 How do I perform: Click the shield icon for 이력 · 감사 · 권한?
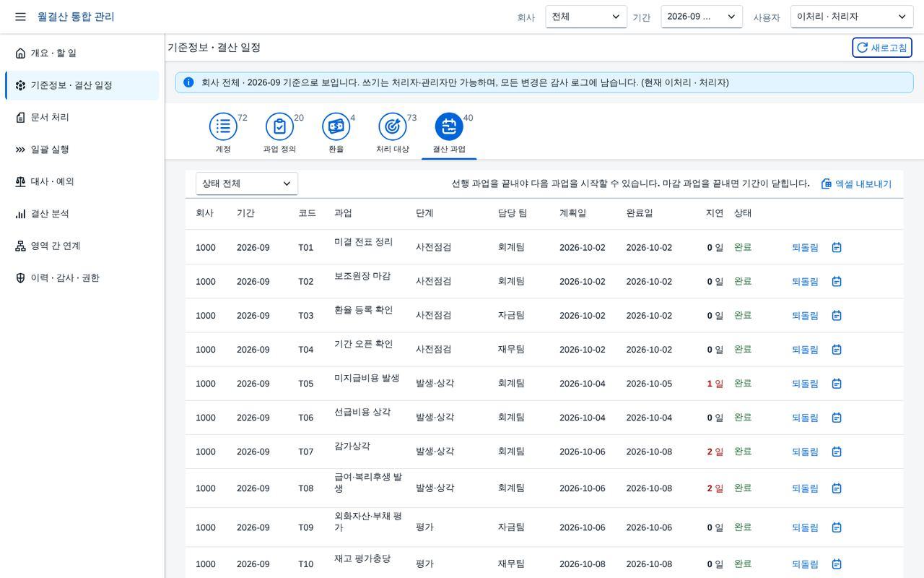point(20,278)
